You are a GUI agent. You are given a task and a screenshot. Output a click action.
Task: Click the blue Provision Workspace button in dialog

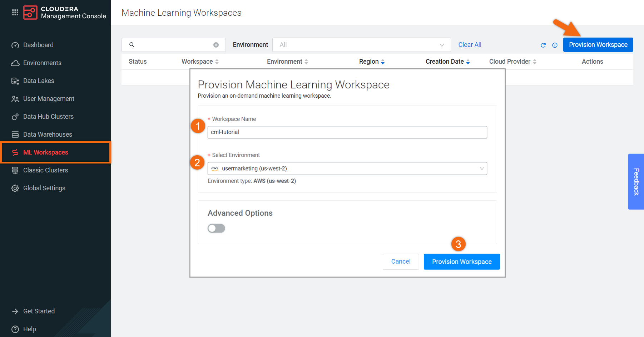(x=461, y=262)
